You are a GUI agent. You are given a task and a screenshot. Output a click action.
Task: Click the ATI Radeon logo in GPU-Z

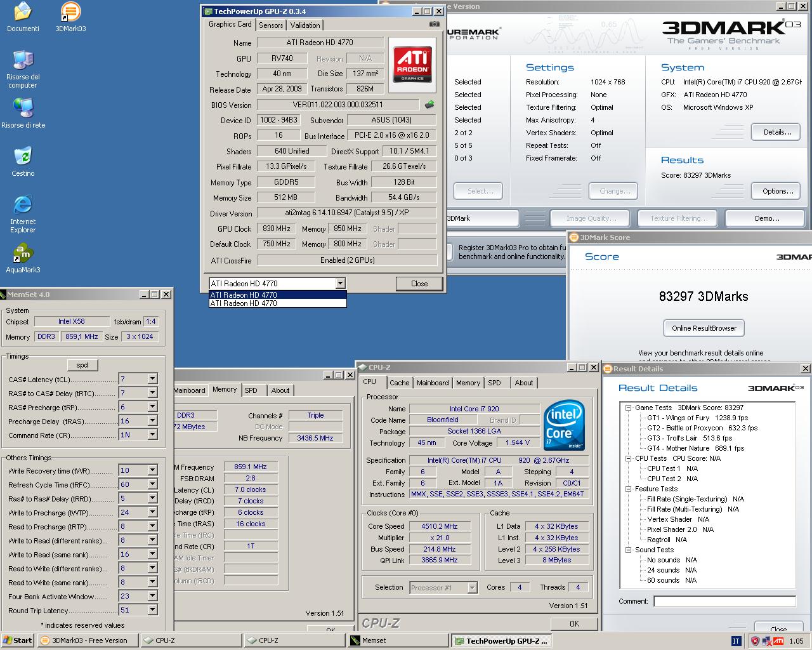pyautogui.click(x=412, y=65)
